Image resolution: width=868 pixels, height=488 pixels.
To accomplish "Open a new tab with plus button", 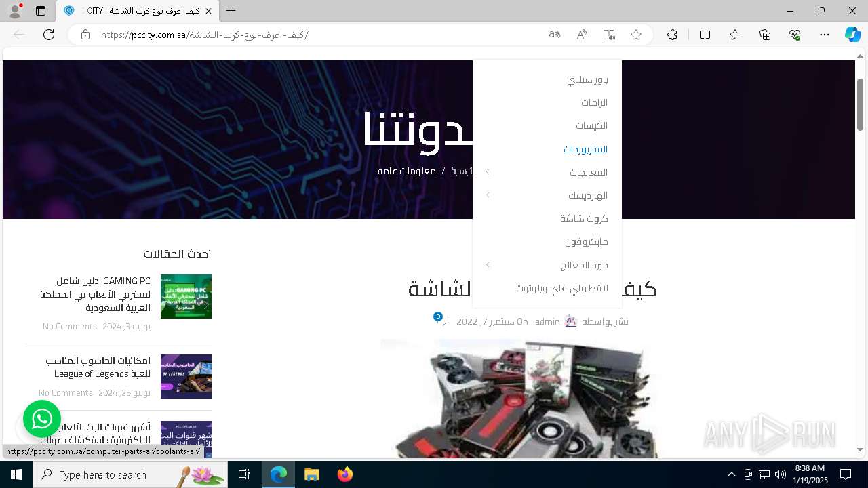I will tap(231, 11).
